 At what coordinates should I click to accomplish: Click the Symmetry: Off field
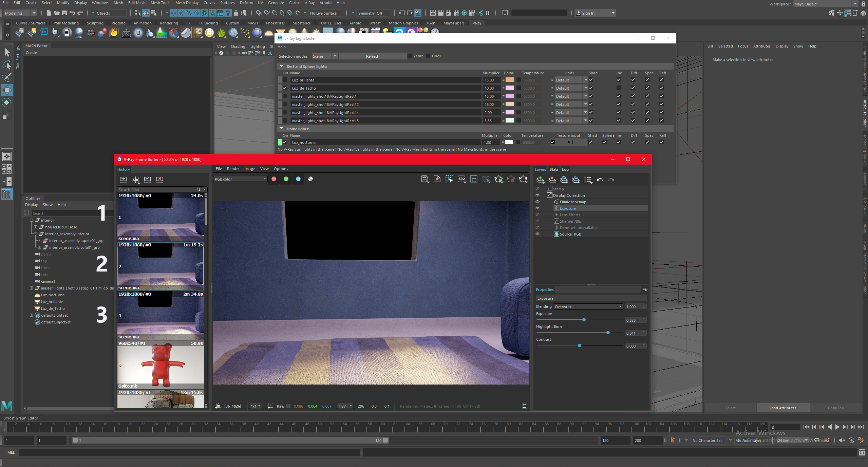click(x=373, y=13)
